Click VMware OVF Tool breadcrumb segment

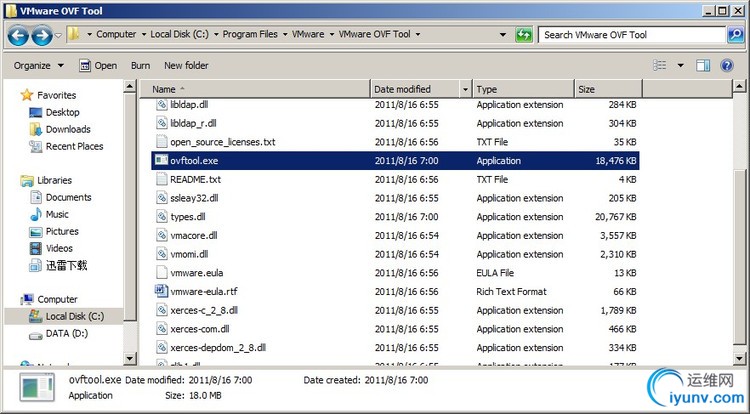tap(375, 34)
